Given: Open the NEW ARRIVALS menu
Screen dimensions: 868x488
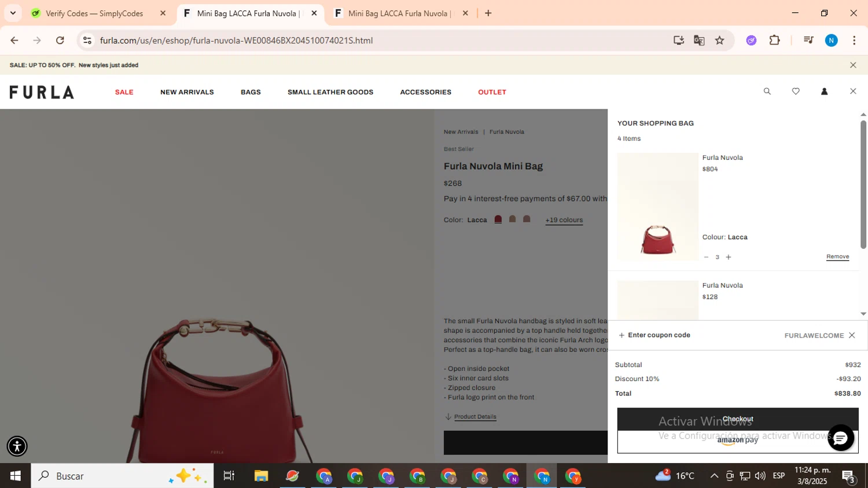Looking at the screenshot, I should click(187, 92).
